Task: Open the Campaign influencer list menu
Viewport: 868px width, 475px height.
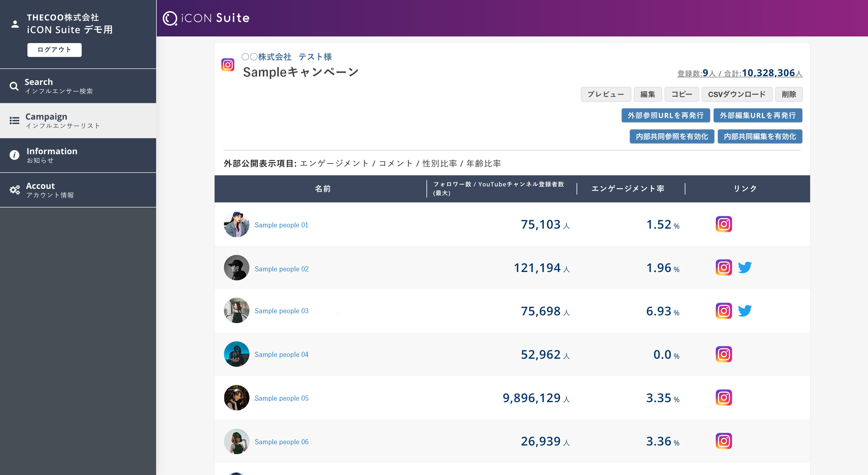Action: pos(78,120)
